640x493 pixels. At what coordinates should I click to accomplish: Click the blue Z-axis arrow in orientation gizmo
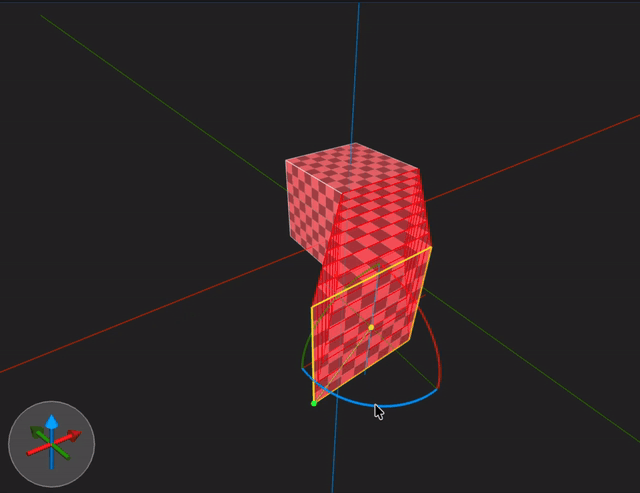pos(51,422)
